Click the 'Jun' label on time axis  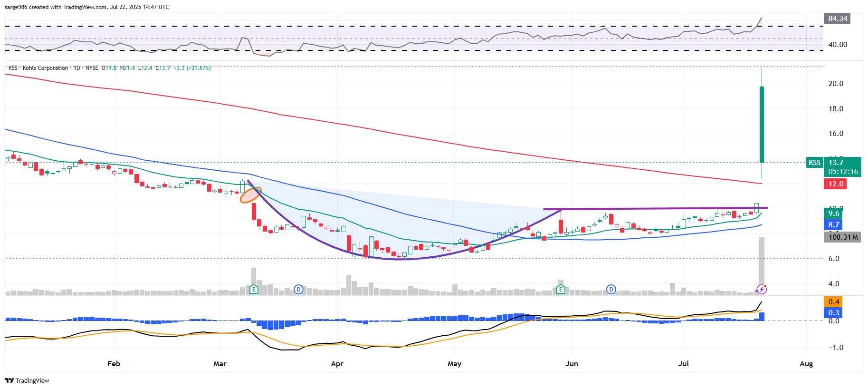[x=572, y=364]
